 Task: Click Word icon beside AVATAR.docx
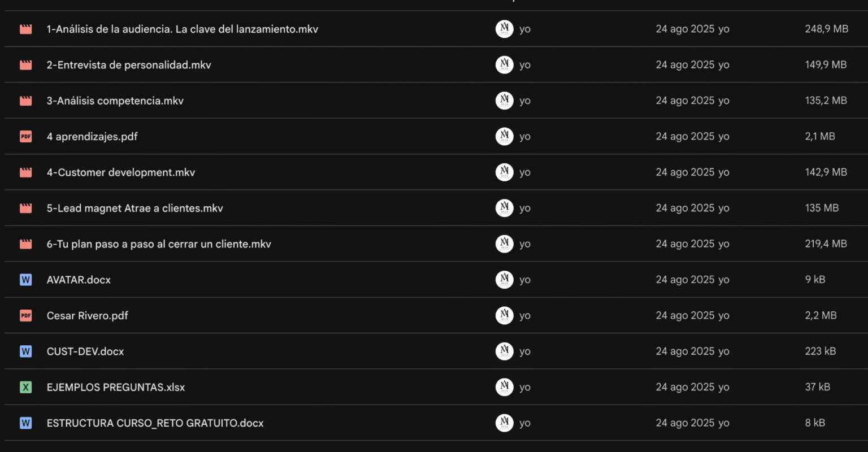pyautogui.click(x=25, y=280)
